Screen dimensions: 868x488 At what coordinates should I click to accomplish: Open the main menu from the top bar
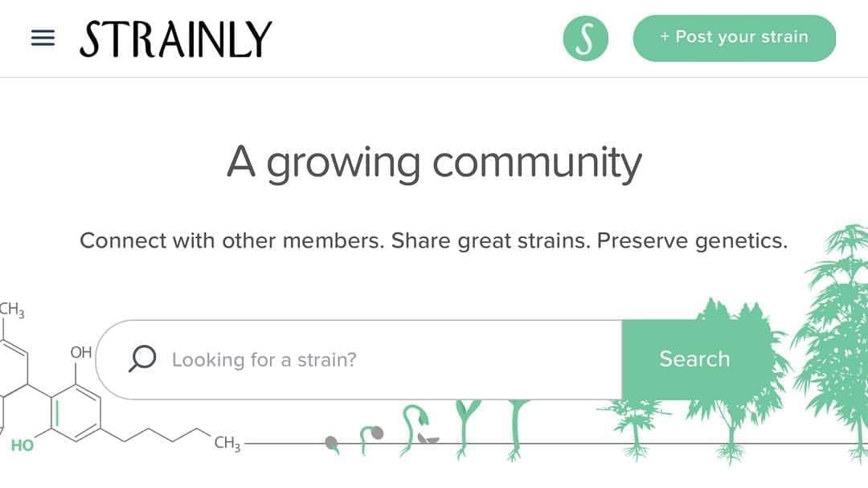(x=42, y=37)
